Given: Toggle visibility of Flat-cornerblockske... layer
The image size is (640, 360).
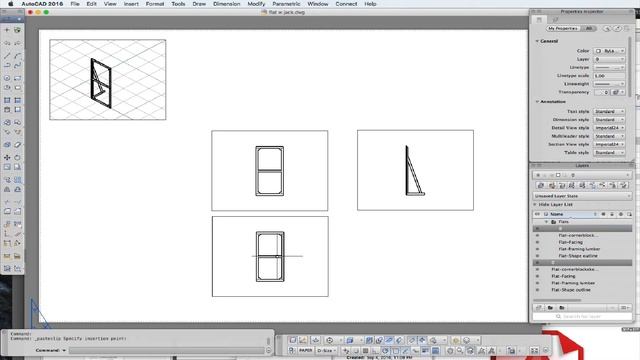Looking at the screenshot, I should coord(537,269).
